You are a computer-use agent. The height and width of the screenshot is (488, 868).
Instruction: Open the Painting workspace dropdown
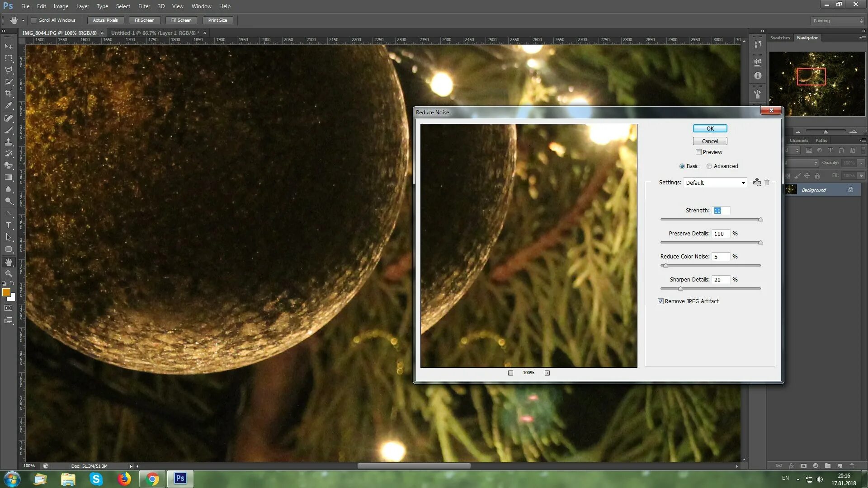click(x=837, y=21)
